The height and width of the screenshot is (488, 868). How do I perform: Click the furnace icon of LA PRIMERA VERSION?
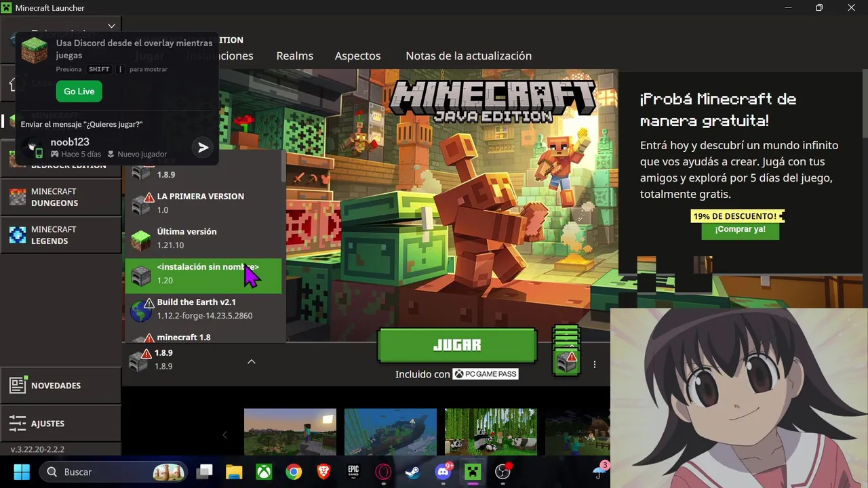point(140,205)
